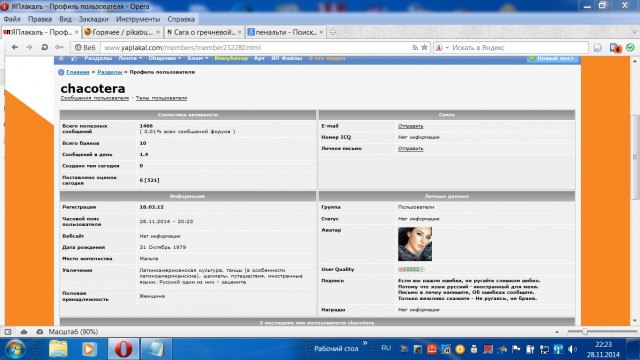Switch to the Горячее / pikabu tab
640x360 pixels.
[122, 32]
